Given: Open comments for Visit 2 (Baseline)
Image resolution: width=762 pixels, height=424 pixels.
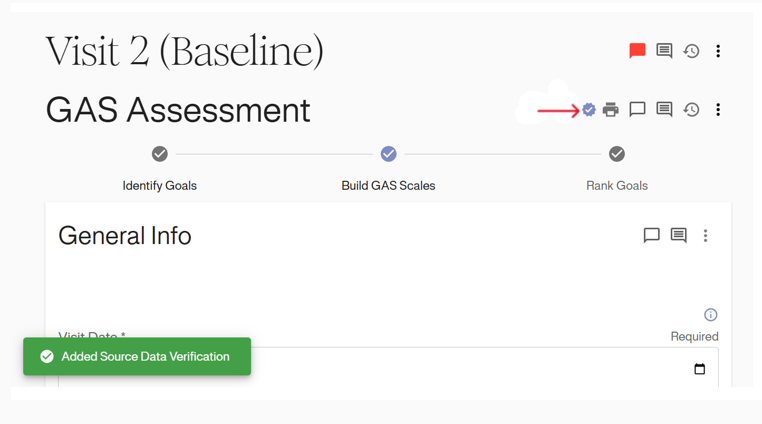Looking at the screenshot, I should [x=664, y=51].
